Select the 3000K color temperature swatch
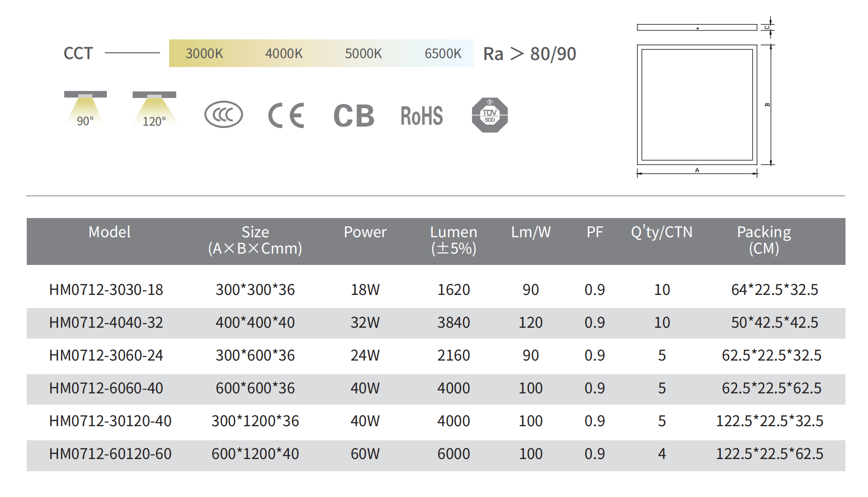The width and height of the screenshot is (868, 497). 204,53
